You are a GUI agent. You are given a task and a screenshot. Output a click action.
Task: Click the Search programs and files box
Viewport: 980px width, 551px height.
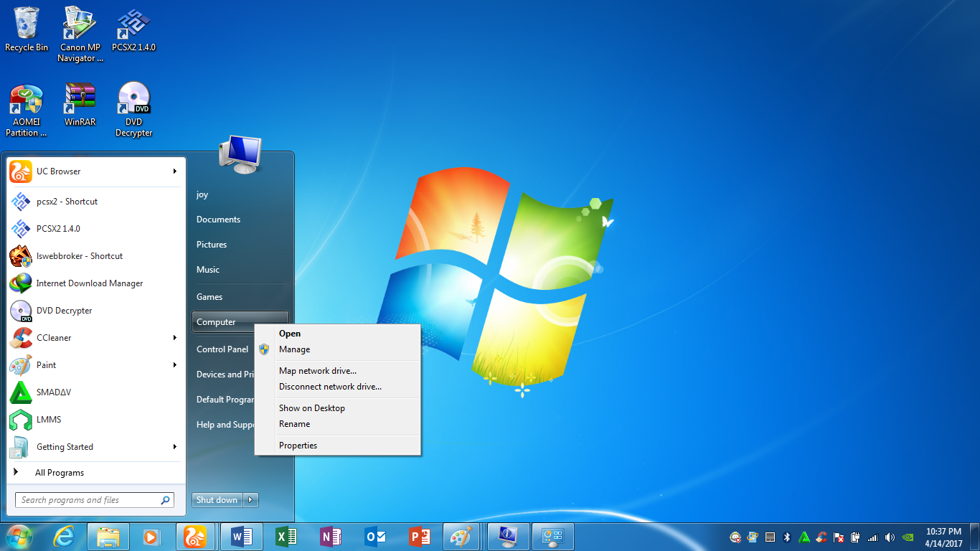coord(95,500)
